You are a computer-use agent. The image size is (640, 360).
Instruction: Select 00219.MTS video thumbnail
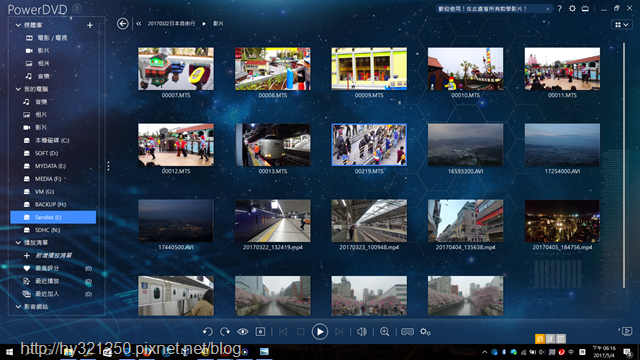[x=369, y=145]
